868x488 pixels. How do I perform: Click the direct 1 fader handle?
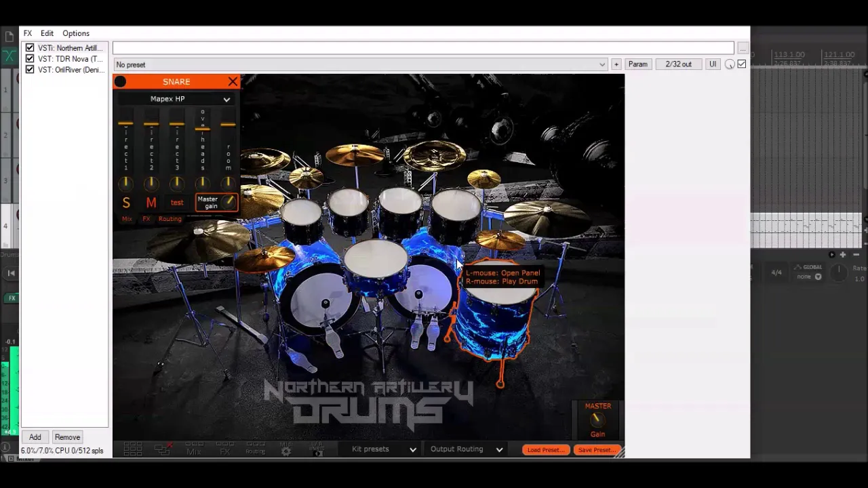[x=125, y=124]
